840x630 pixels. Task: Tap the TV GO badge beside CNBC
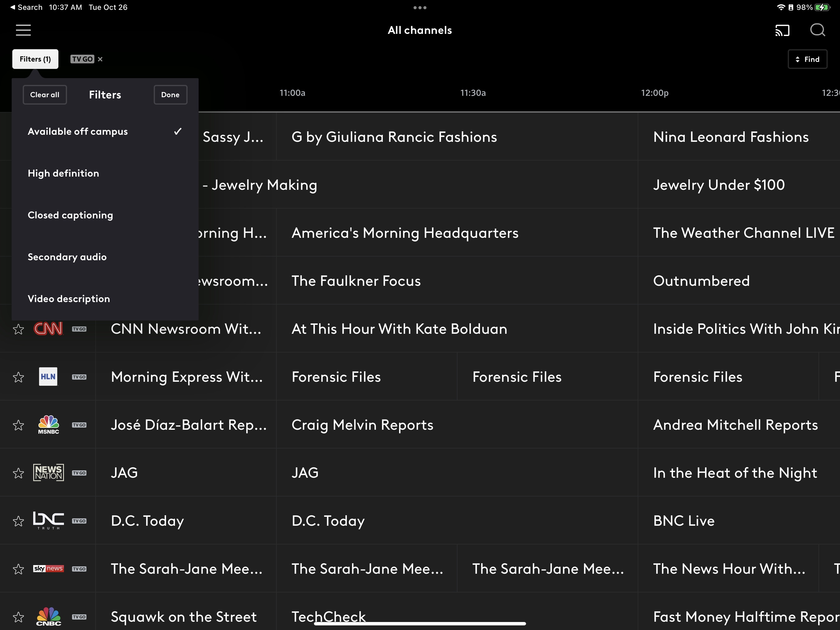pyautogui.click(x=79, y=617)
